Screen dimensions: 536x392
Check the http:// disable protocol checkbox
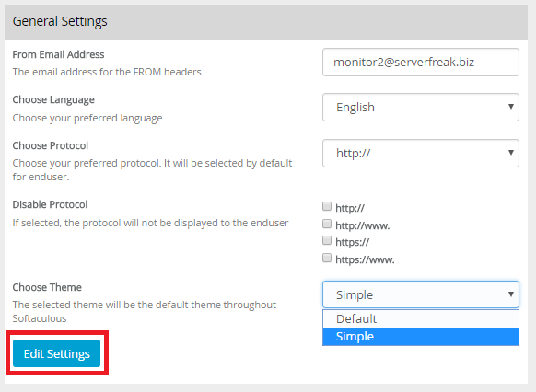(x=327, y=206)
